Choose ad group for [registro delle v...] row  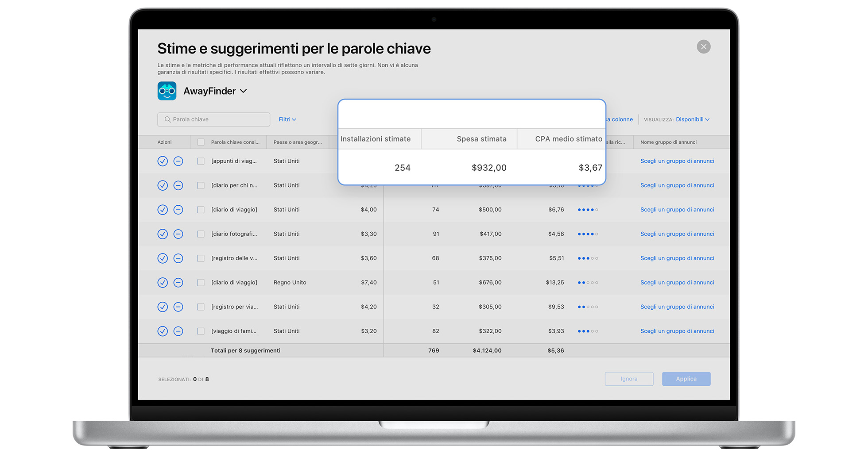coord(677,258)
